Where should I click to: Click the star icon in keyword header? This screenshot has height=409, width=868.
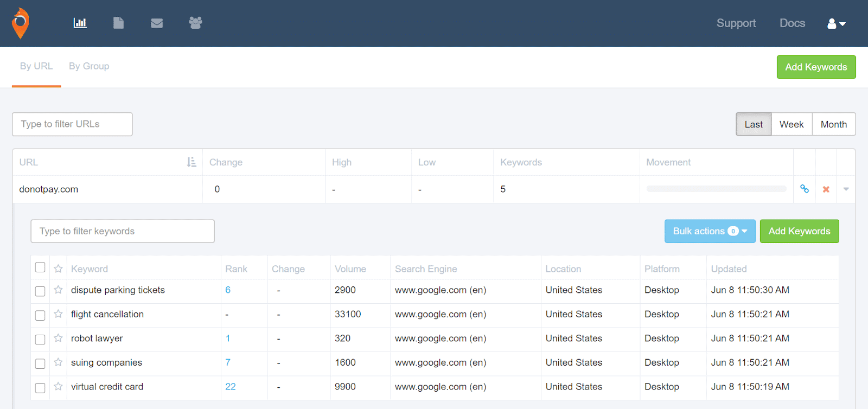(x=58, y=269)
